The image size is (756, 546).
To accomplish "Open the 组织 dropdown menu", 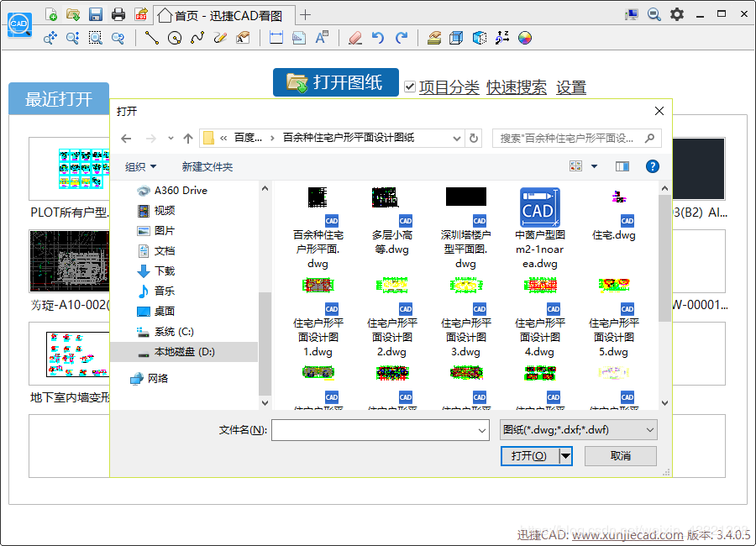I will click(x=140, y=166).
